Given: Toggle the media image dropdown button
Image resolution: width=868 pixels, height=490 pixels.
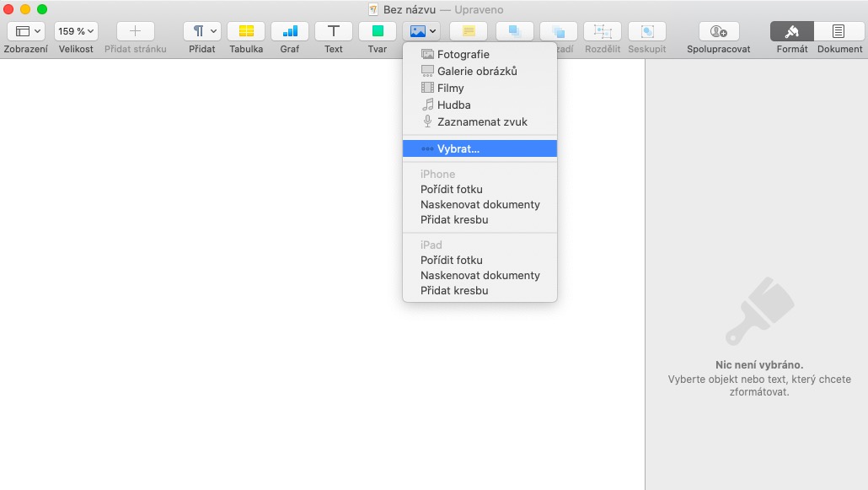Looking at the screenshot, I should (x=422, y=31).
